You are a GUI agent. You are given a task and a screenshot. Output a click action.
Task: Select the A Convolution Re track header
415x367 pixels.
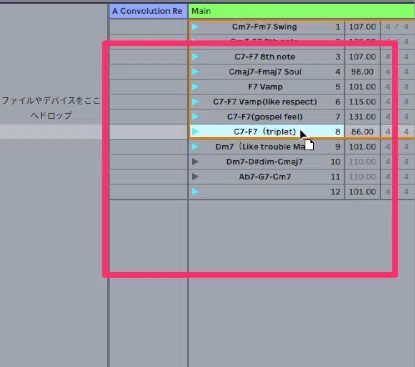(148, 11)
